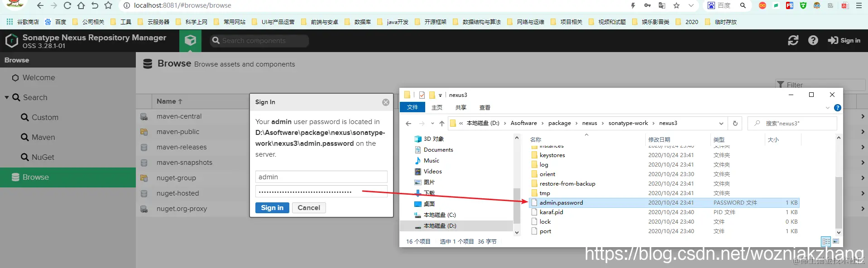Image resolution: width=868 pixels, height=268 pixels.
Task: Open Explorer help blue question icon
Action: tap(838, 108)
